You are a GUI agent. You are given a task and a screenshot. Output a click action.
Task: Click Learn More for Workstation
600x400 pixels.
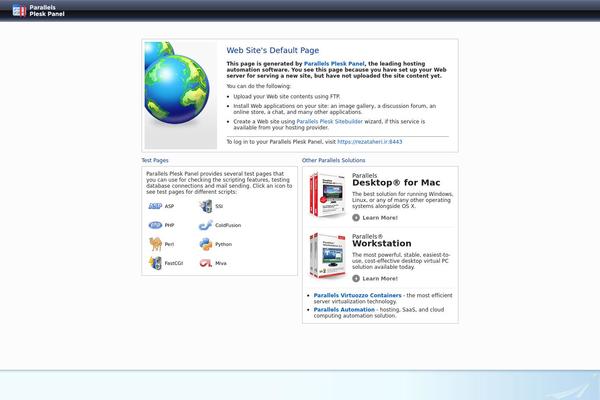380,279
